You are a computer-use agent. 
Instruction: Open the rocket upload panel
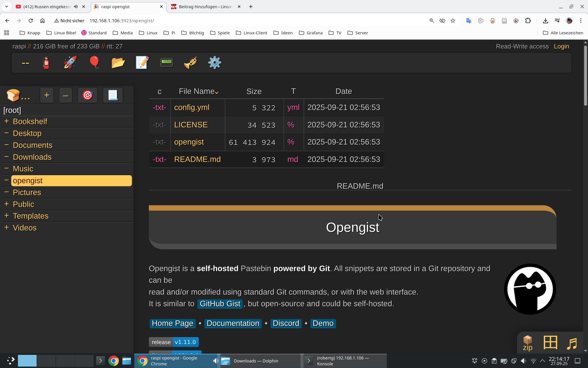pos(70,63)
